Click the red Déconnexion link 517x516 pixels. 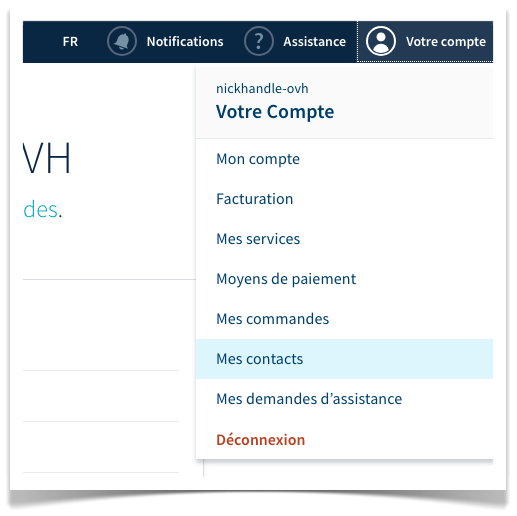(261, 440)
